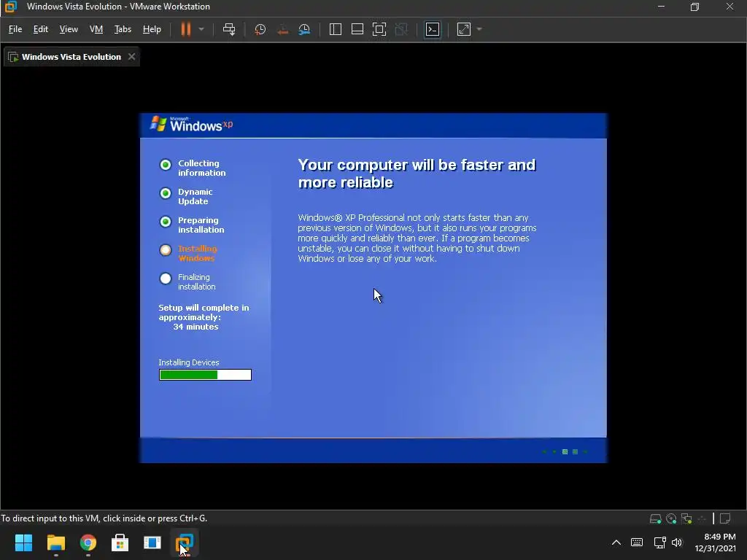Enter full screen mode

379,29
